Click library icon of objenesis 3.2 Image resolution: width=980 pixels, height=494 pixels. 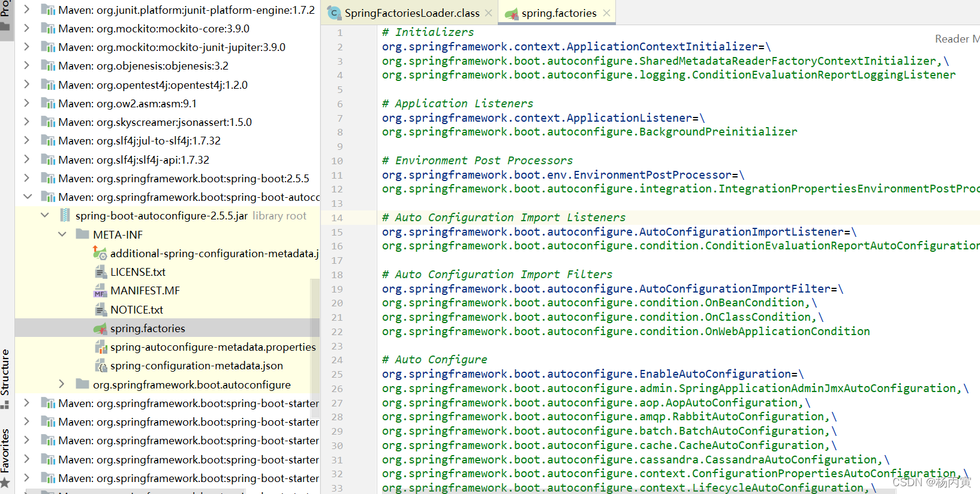(47, 65)
